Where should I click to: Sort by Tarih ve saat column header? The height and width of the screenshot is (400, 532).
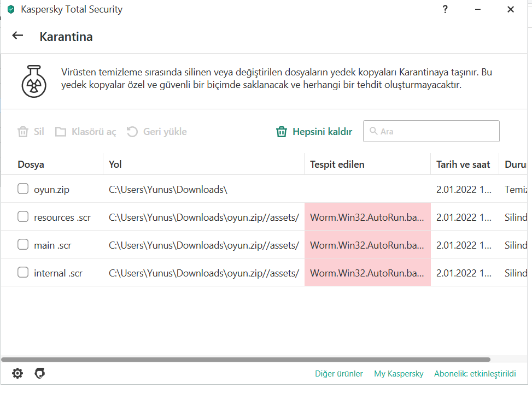(463, 164)
